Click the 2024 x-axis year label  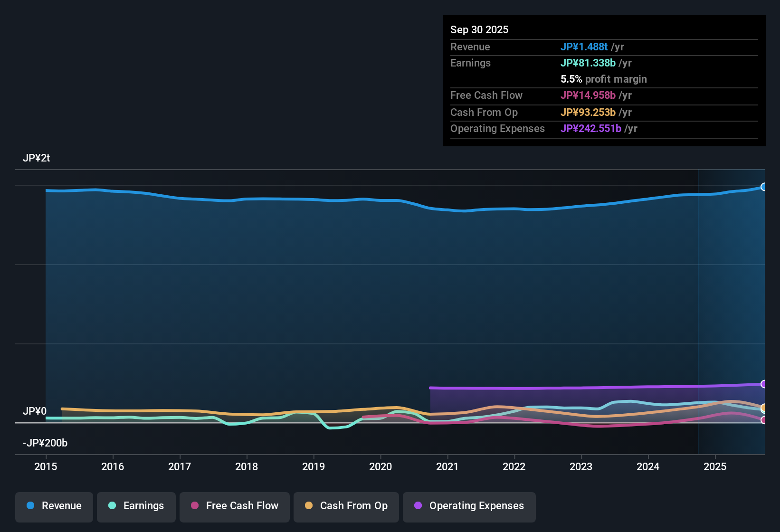pyautogui.click(x=648, y=466)
